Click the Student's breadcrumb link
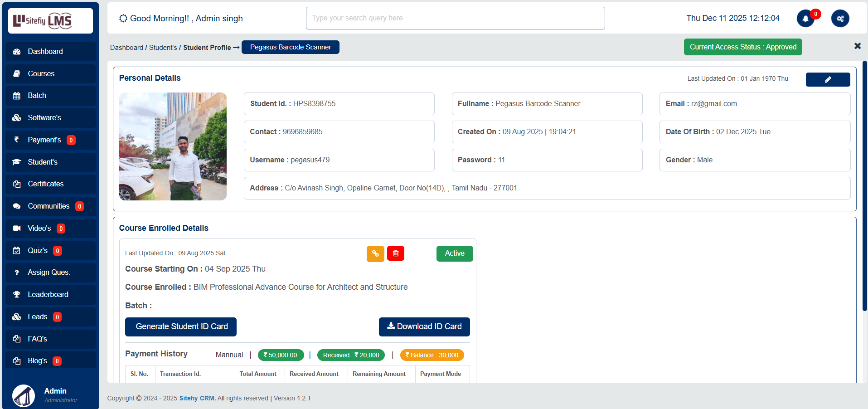 click(163, 48)
